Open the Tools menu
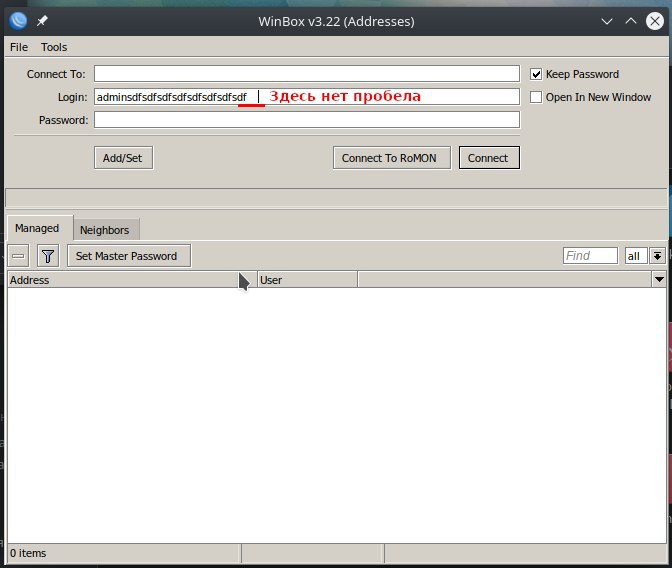 (54, 47)
